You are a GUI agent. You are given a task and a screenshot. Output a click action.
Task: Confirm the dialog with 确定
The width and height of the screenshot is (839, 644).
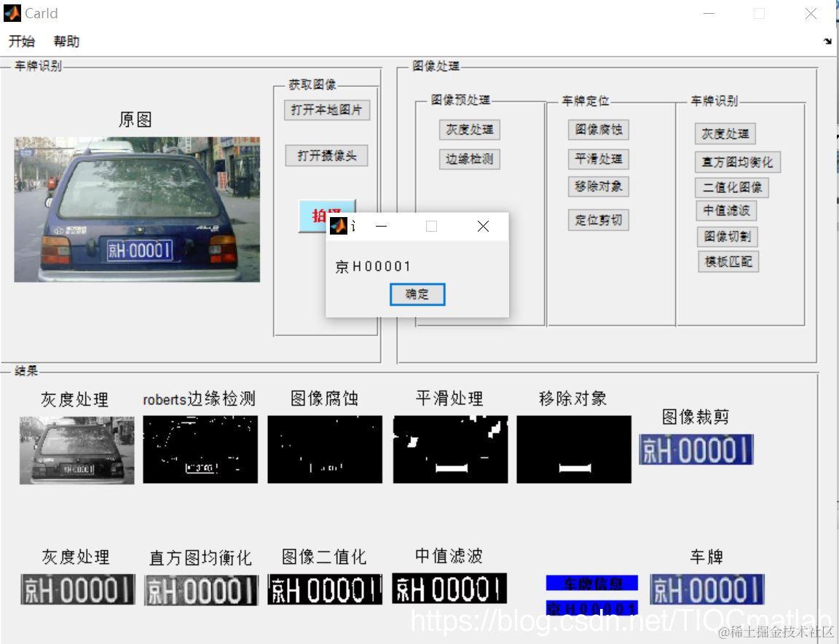pyautogui.click(x=417, y=294)
